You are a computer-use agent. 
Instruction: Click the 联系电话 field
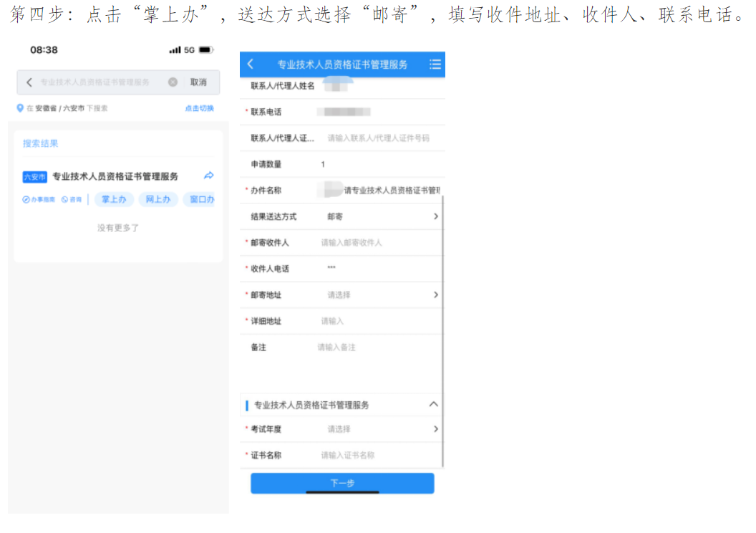click(342, 112)
